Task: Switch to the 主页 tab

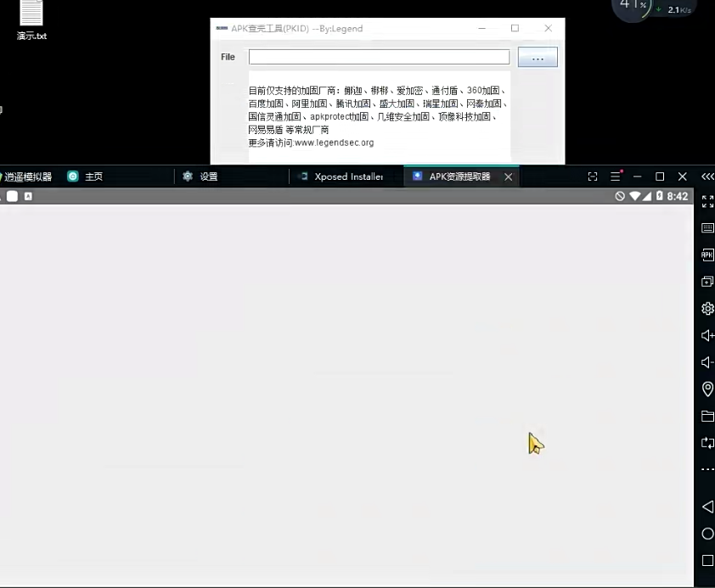Action: coord(93,176)
